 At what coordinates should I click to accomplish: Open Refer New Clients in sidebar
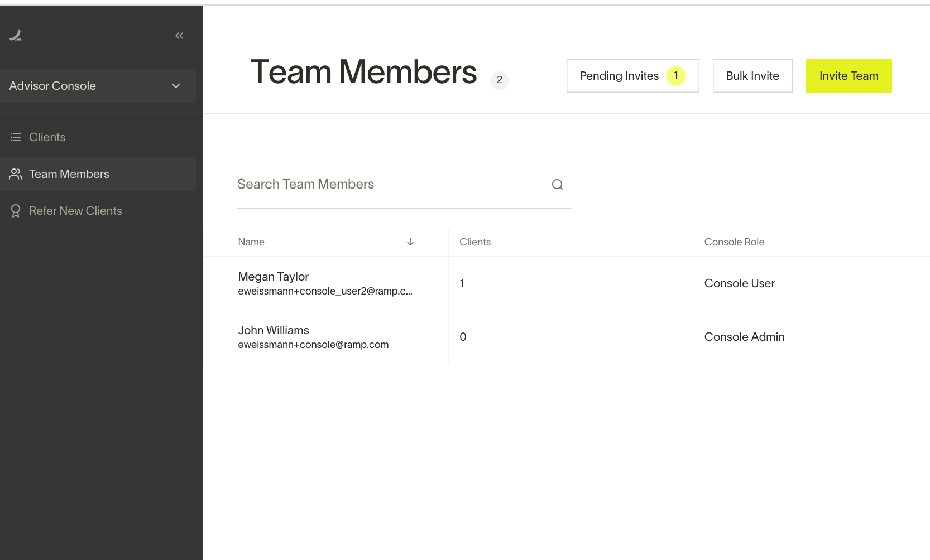coord(98,211)
